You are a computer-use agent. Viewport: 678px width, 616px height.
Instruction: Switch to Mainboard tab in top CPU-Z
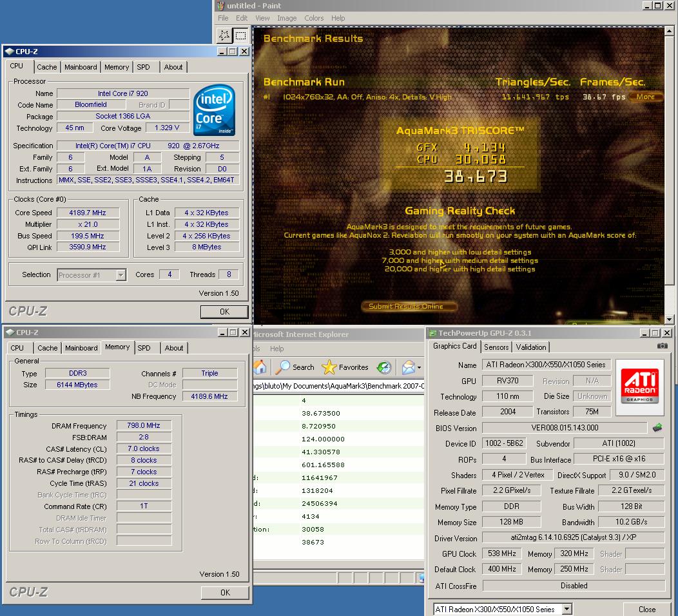(x=81, y=67)
